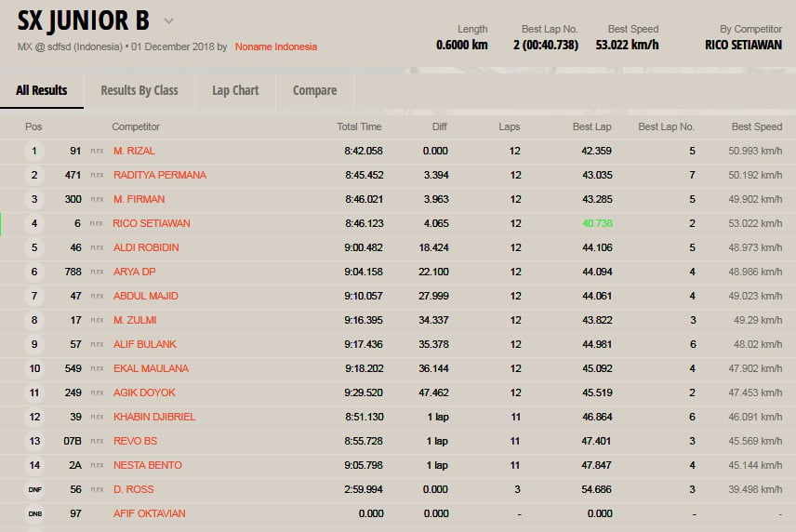796x532 pixels.
Task: Click the FLEX badge next to RADITYA PERMANA
Action: coord(97,175)
